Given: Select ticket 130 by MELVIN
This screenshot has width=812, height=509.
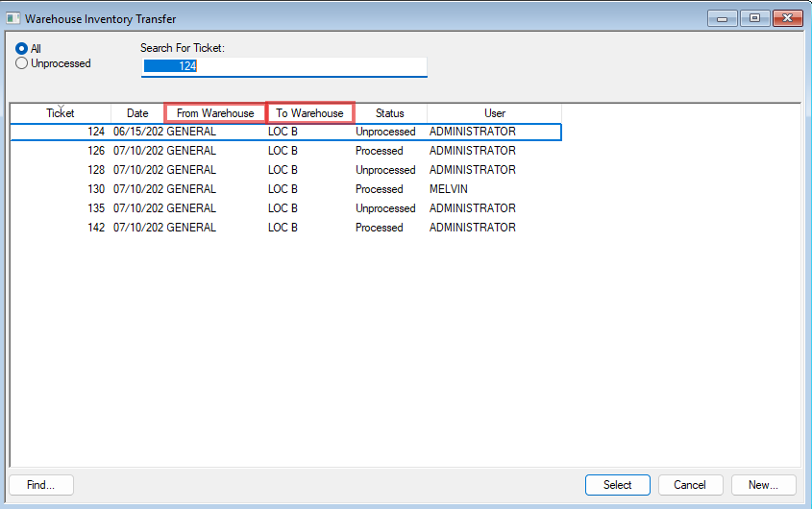Looking at the screenshot, I should click(285, 189).
